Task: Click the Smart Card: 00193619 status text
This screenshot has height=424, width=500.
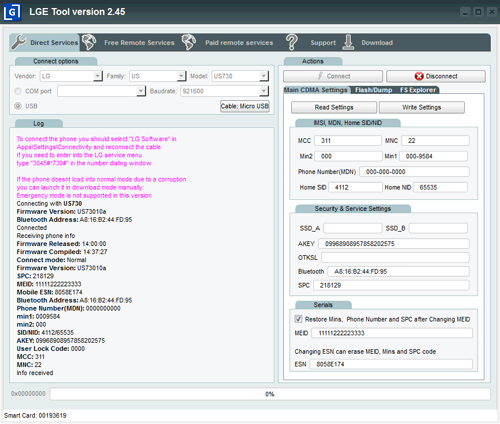Action: point(35,415)
